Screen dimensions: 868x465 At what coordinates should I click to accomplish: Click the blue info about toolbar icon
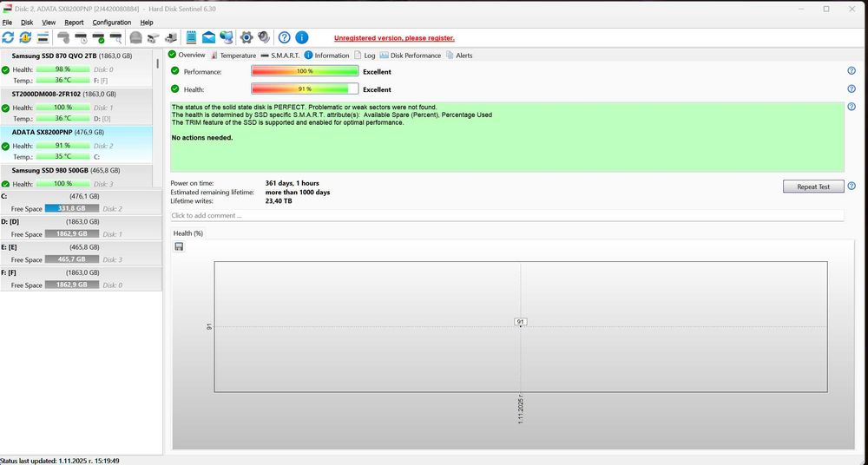tap(302, 37)
